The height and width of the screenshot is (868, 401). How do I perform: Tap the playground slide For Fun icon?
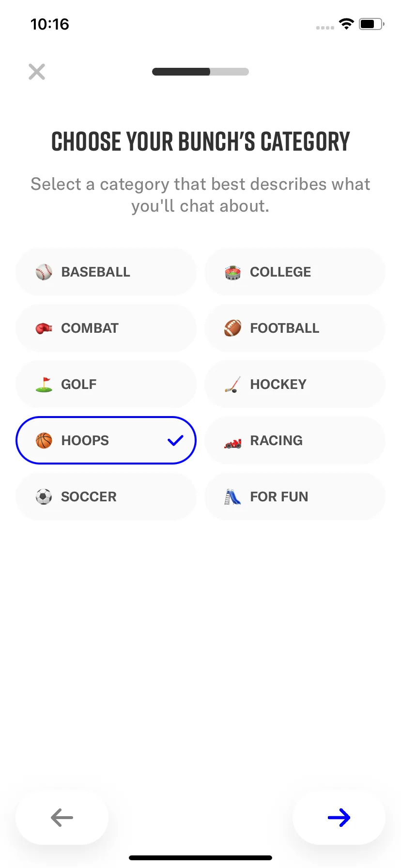coord(232,497)
